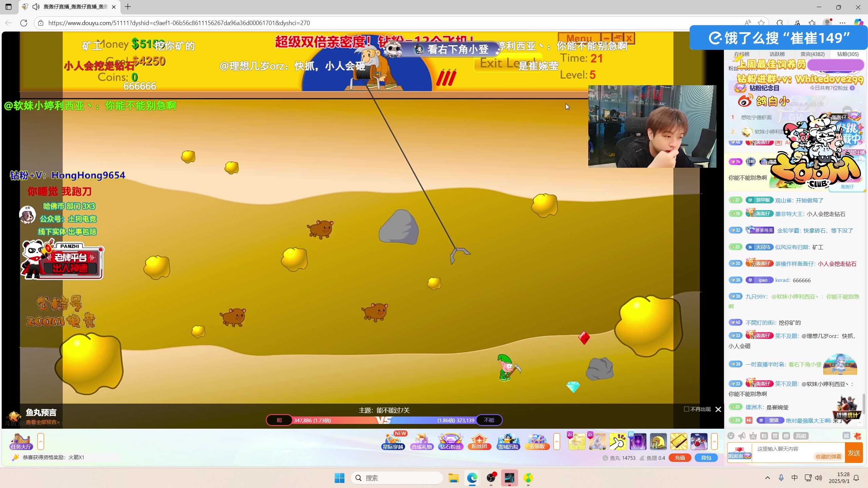Open the danmaku font style icon
This screenshot has width=868, height=488.
(x=753, y=436)
